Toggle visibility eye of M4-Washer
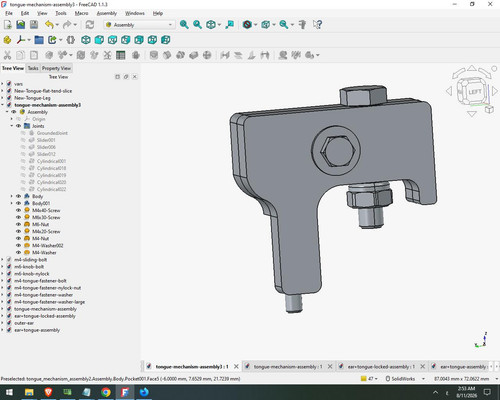The image size is (500, 400). point(19,252)
